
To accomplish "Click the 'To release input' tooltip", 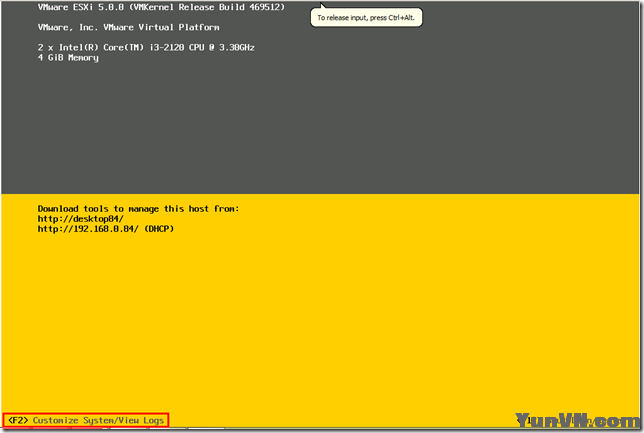I will coord(366,18).
